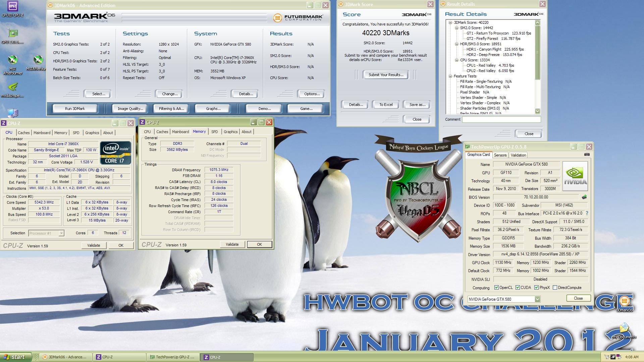This screenshot has height=362, width=644.
Task: Click the Intel Core i7 logo in CPU-Z
Action: (x=116, y=153)
